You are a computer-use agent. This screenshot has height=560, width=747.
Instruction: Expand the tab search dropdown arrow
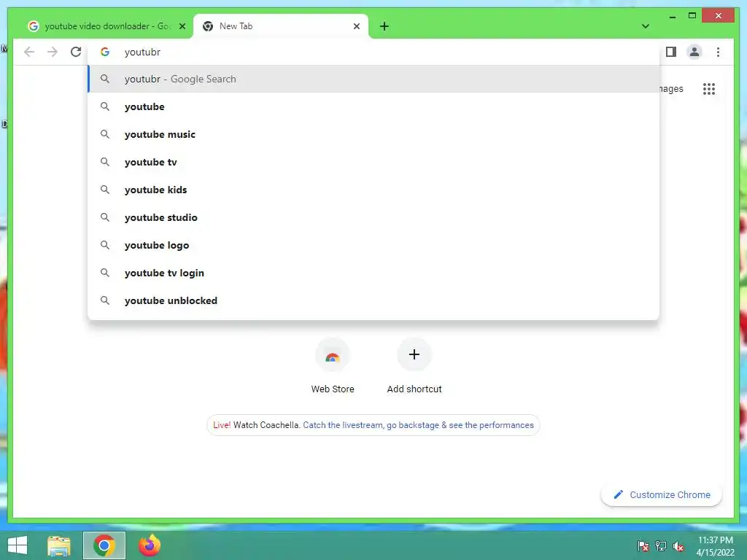click(645, 26)
